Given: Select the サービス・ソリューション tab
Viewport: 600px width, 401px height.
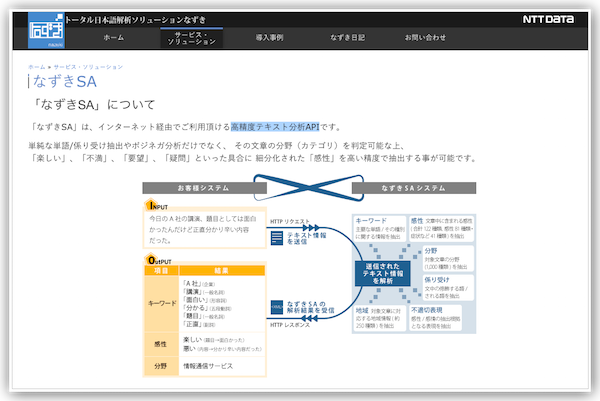Looking at the screenshot, I should click(192, 38).
